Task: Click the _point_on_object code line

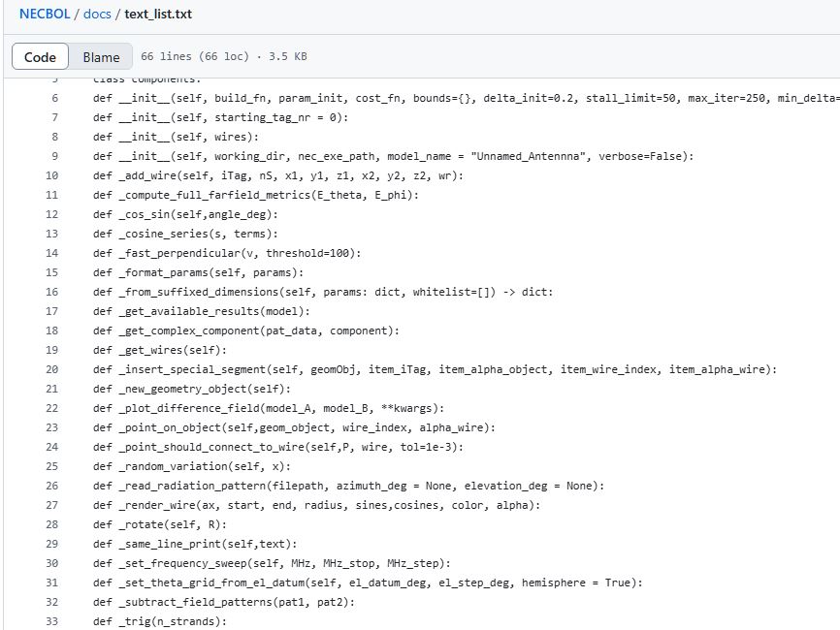Action: [x=294, y=427]
